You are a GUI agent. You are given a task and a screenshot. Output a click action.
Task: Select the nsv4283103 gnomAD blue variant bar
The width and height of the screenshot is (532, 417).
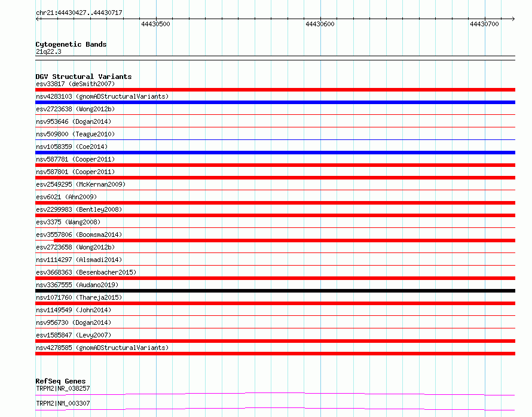(275, 102)
